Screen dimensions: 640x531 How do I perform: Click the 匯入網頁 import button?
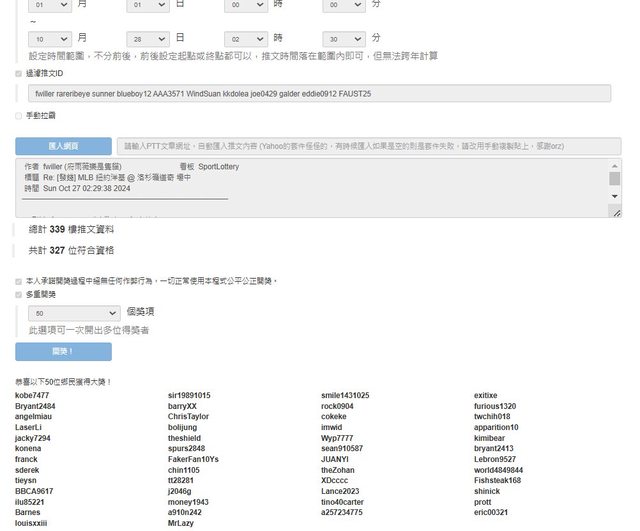click(63, 146)
